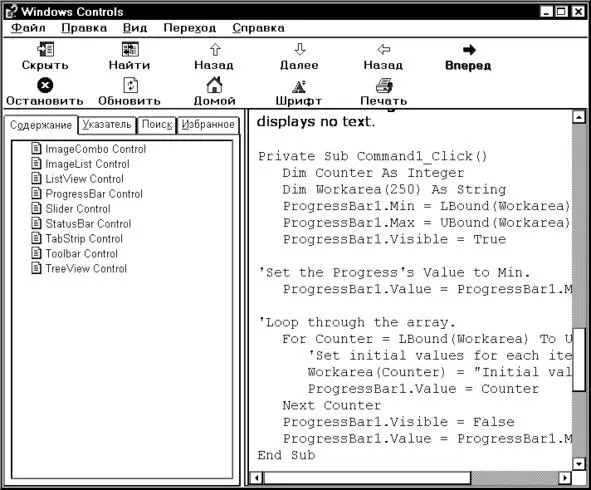The width and height of the screenshot is (591, 490).
Task: Switch to the Поиск tab
Action: pyautogui.click(x=157, y=125)
